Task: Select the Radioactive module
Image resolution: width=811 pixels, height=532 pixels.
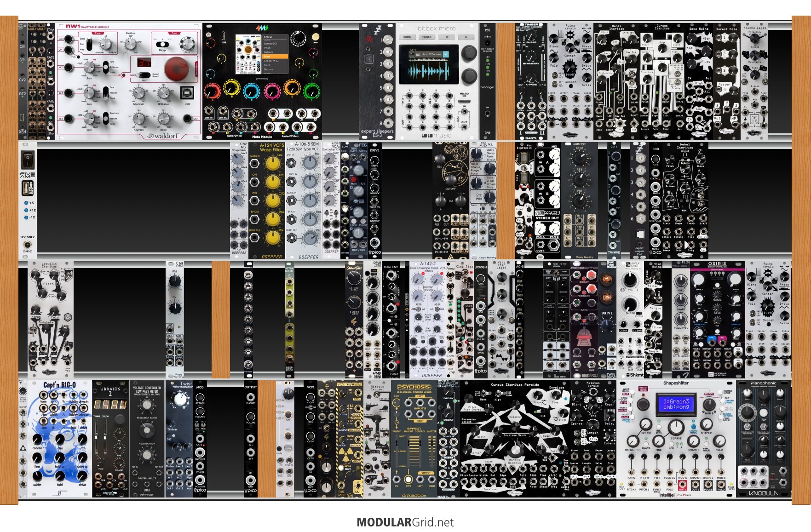Action: (x=350, y=439)
